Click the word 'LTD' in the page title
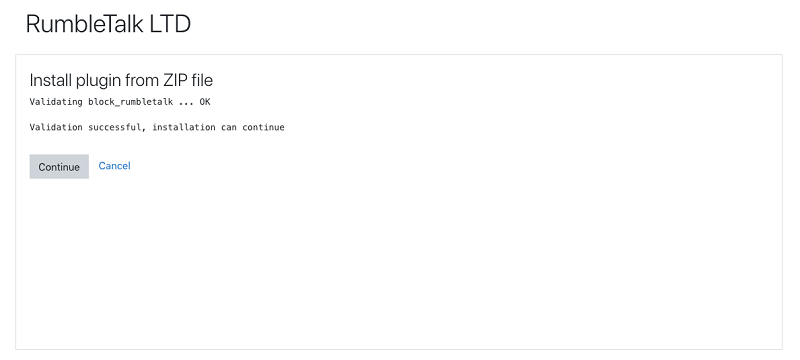The image size is (800, 360). [170, 24]
